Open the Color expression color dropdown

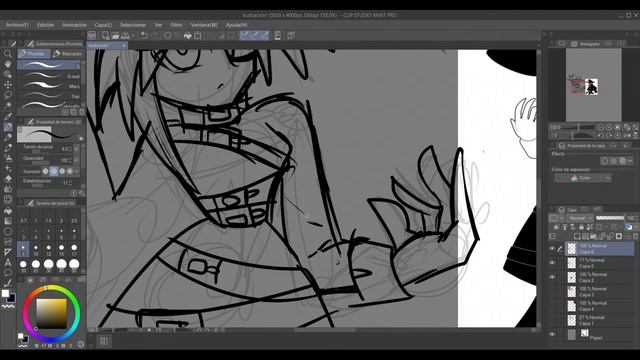point(582,178)
